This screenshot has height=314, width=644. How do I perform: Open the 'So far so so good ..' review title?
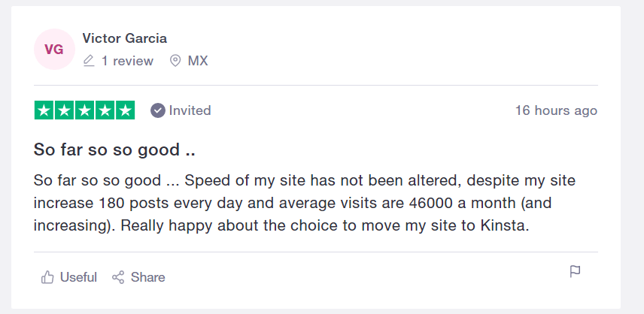coord(114,149)
